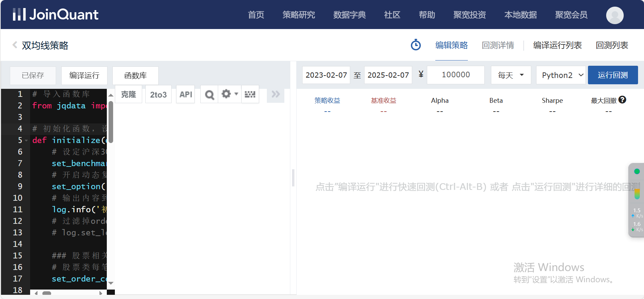Click the stopwatch timer icon
Screen dimensions: 644x299
pyautogui.click(x=416, y=45)
